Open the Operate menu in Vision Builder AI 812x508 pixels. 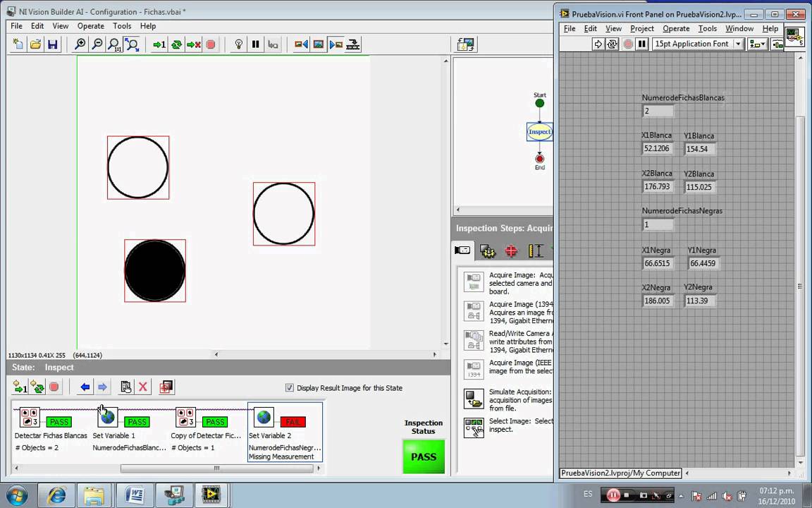[91, 26]
